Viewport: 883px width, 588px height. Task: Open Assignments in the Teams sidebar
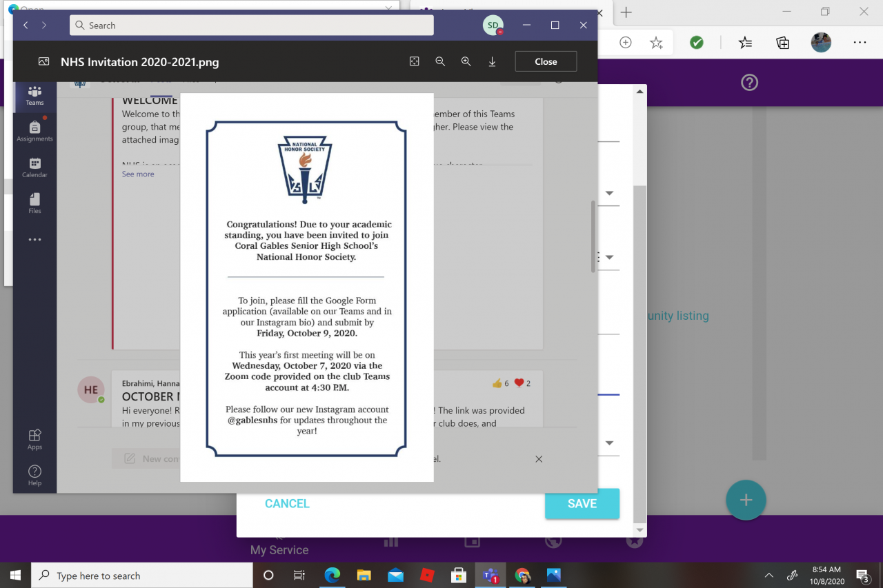[x=34, y=130]
